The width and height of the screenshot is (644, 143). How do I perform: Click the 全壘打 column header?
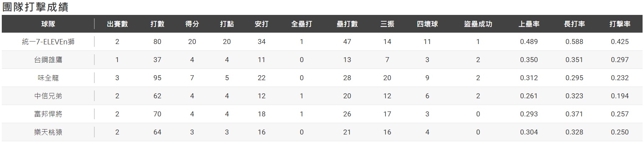coord(302,24)
